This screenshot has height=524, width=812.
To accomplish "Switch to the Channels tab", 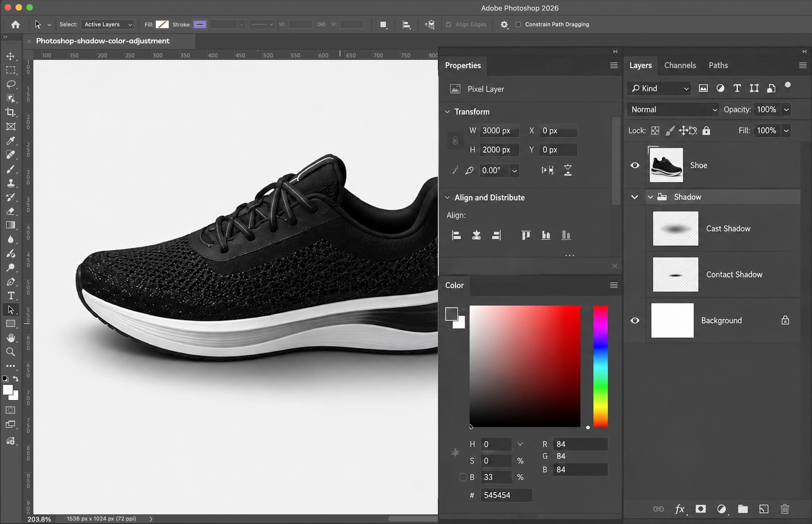I will [680, 65].
